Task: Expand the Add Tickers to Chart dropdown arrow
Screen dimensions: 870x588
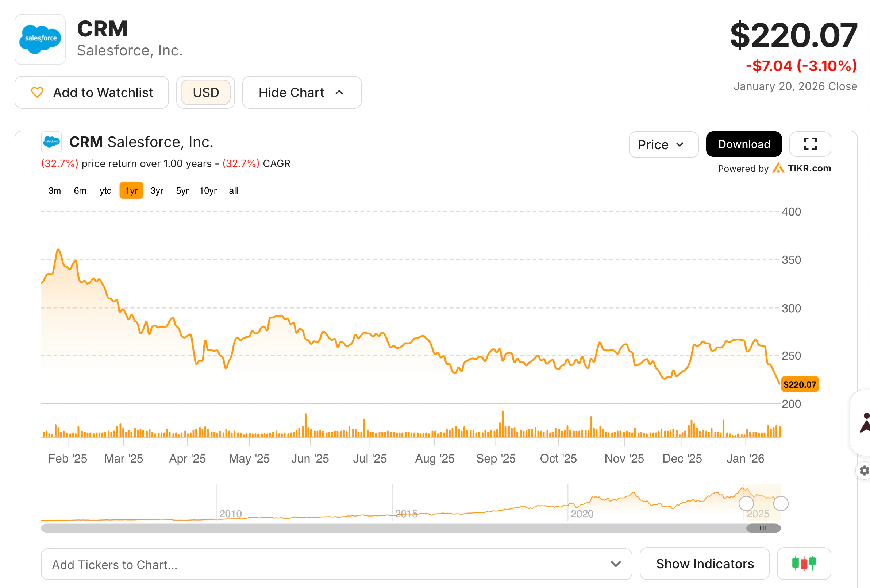Action: click(615, 564)
